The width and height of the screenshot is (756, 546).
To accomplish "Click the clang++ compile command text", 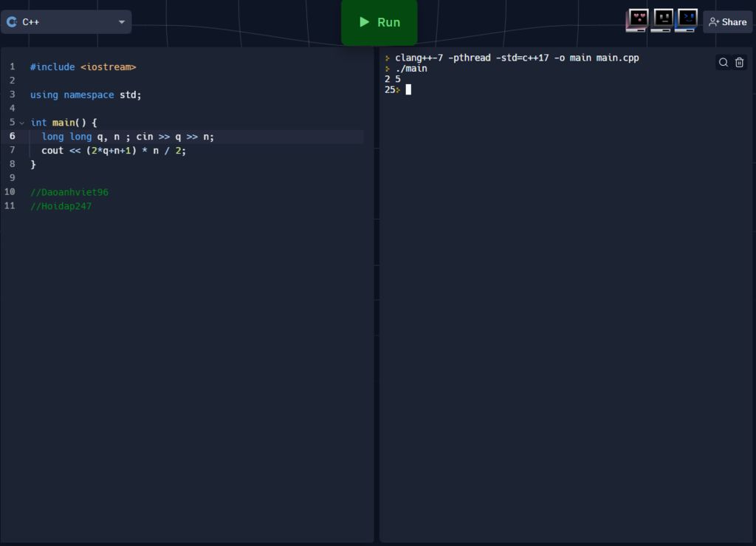I will click(517, 58).
